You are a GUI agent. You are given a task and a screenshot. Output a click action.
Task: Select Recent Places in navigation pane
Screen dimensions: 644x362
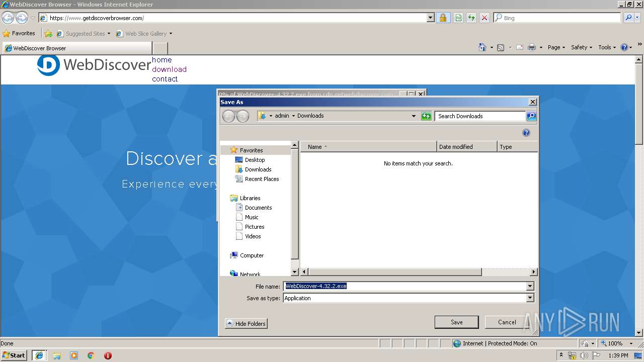tap(262, 179)
